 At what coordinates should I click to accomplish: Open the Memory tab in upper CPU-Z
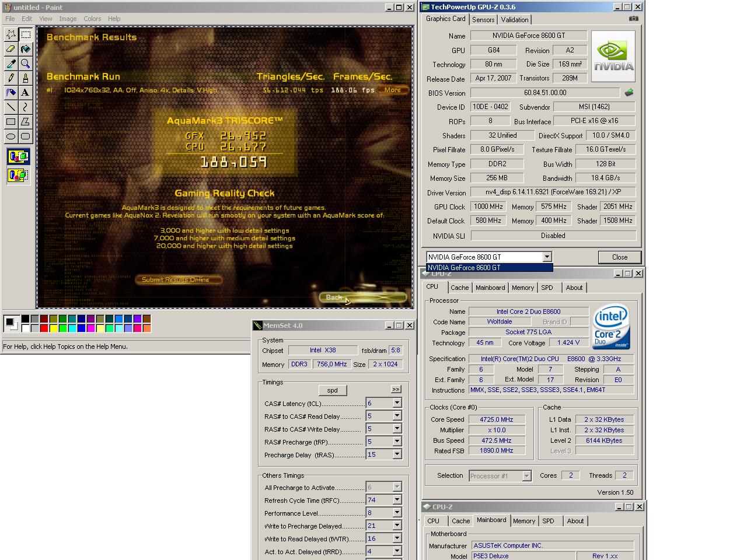(522, 288)
